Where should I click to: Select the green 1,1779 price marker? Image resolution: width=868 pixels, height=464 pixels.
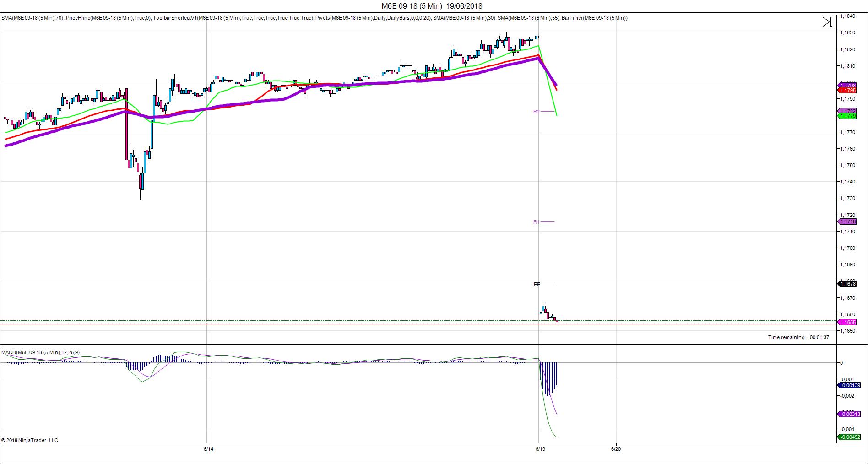847,116
